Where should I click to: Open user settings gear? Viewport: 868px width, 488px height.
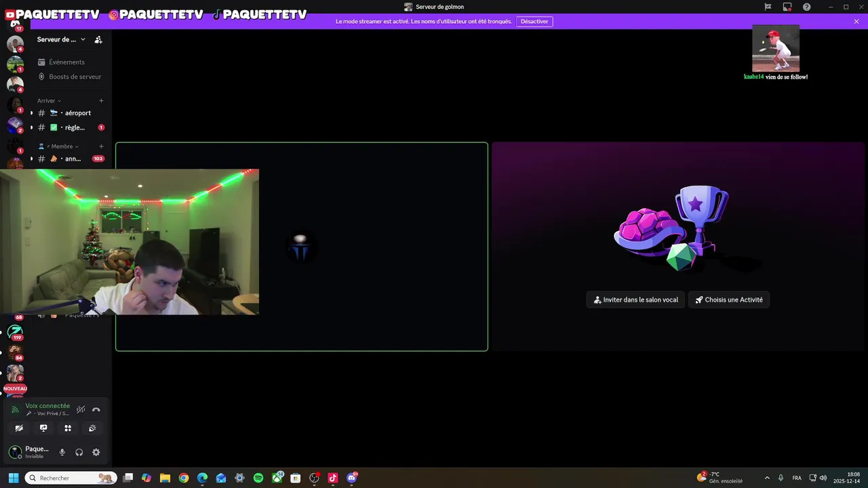(x=96, y=452)
